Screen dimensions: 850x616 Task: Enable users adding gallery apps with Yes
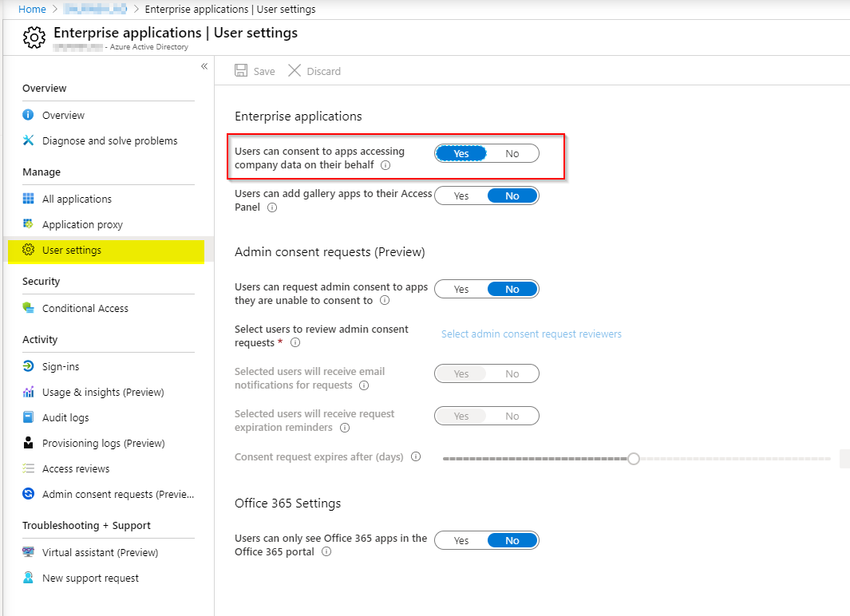click(x=461, y=195)
